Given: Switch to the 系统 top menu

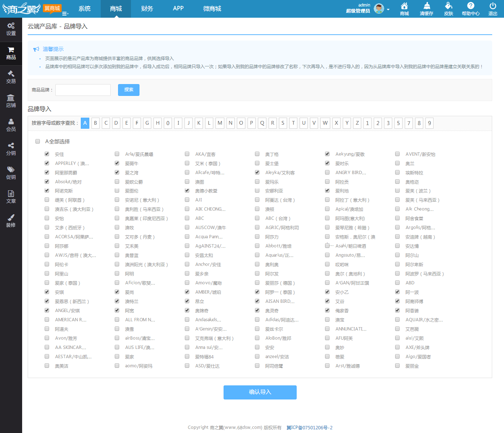Looking at the screenshot, I should [84, 8].
